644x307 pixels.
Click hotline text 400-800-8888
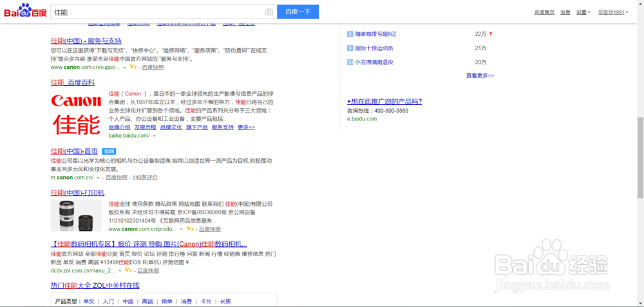click(392, 111)
